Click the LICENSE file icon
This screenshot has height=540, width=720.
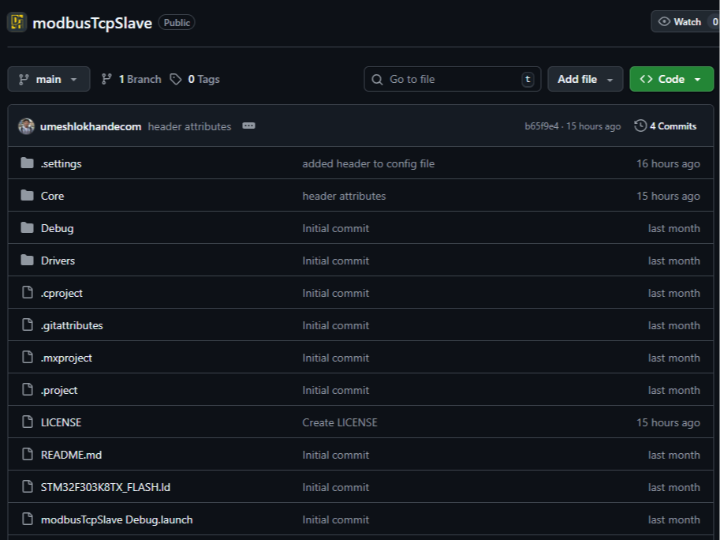27,423
